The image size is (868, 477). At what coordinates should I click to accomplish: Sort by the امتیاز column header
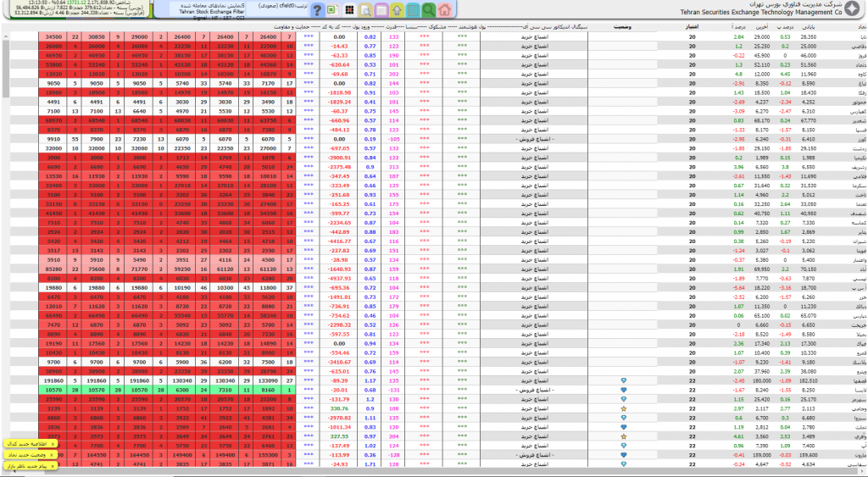pyautogui.click(x=690, y=27)
